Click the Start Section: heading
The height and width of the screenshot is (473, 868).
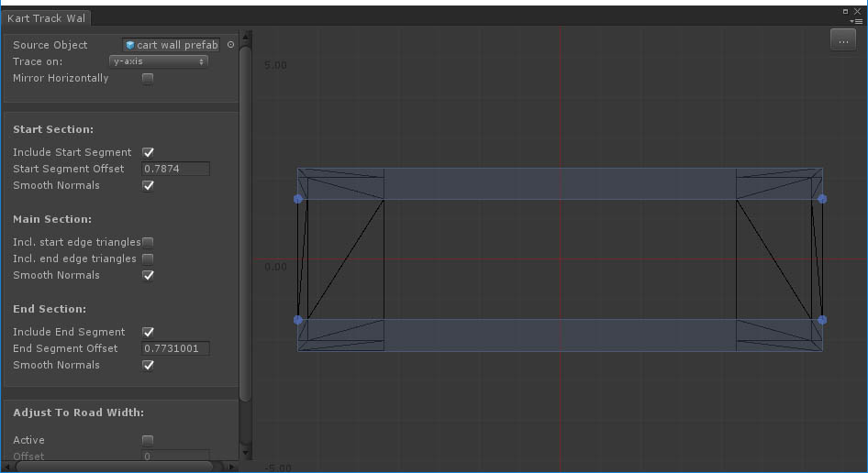(x=53, y=129)
